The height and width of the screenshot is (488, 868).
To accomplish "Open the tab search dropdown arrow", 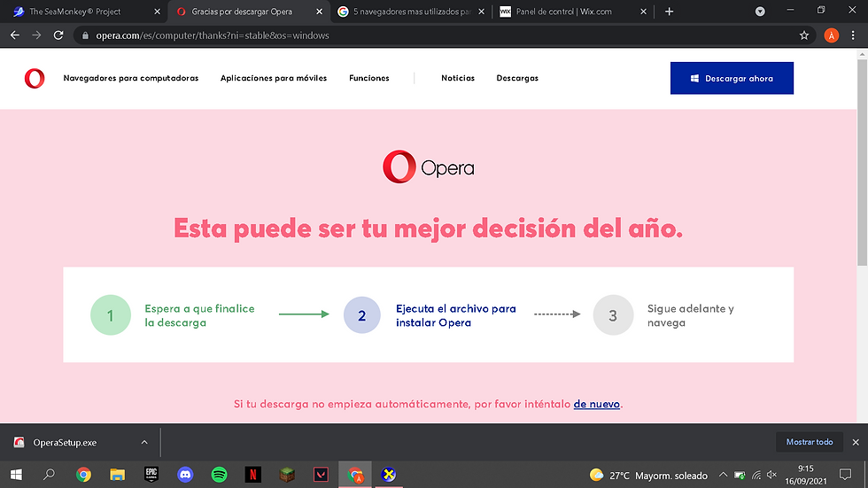I will [760, 11].
